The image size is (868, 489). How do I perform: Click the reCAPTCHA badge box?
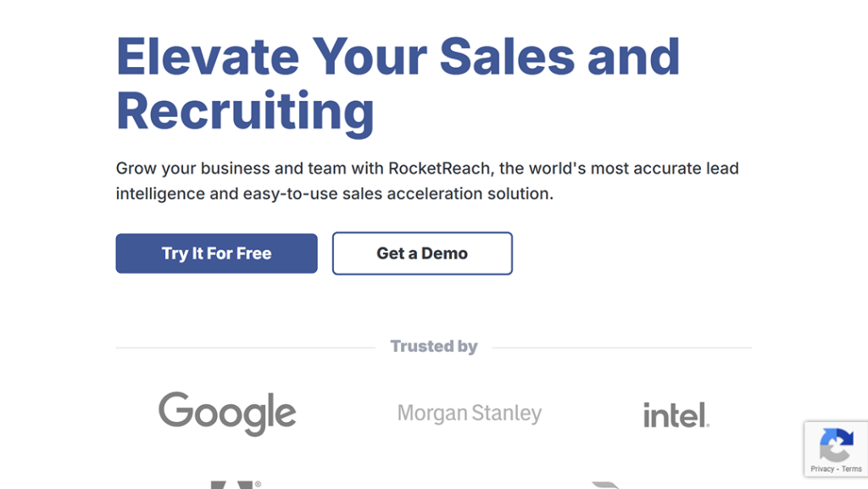(x=837, y=448)
